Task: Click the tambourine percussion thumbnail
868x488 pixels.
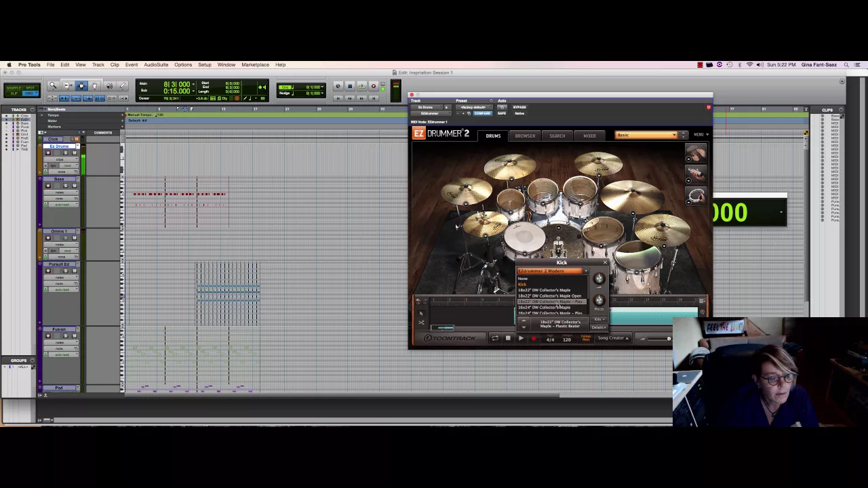Action: click(696, 197)
